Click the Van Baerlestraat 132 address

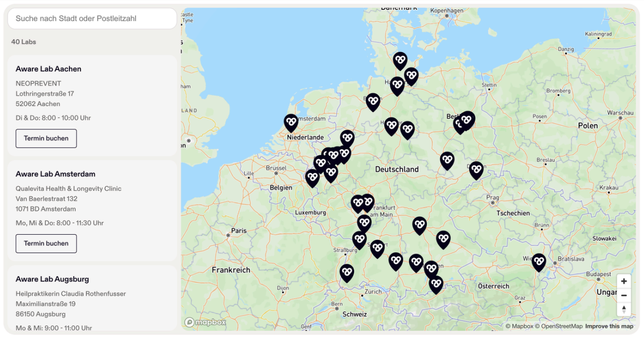click(x=46, y=199)
